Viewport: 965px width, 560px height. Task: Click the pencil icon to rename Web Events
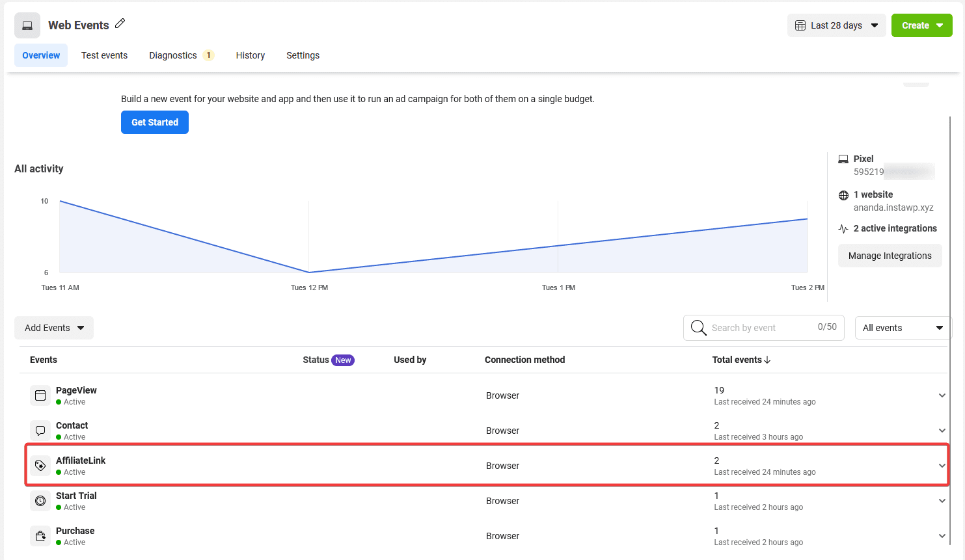click(120, 23)
